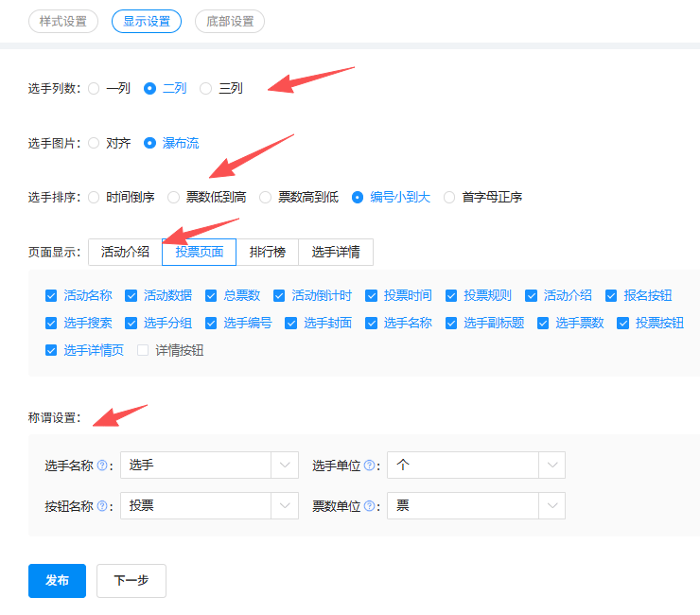Select 二列 radio option
The width and height of the screenshot is (700, 615).
click(150, 88)
